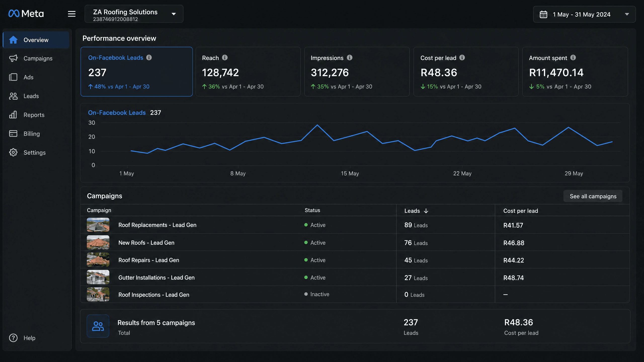Click info icon next to On-Facebook Leads

pyautogui.click(x=149, y=58)
